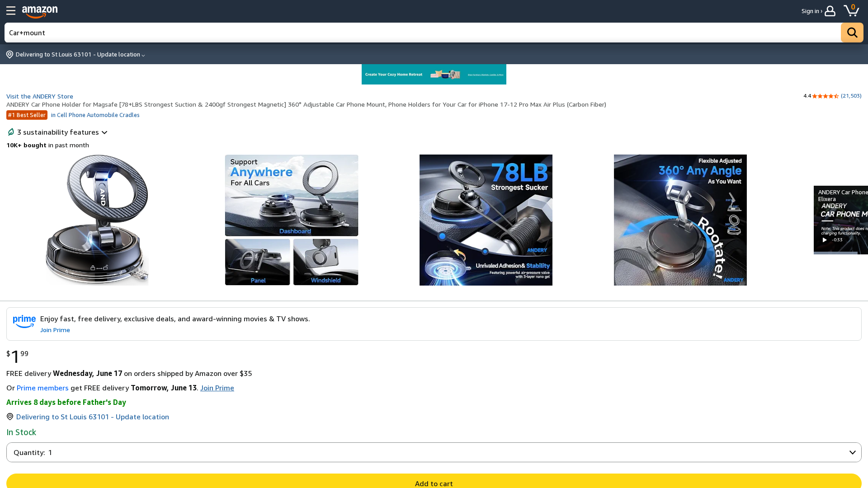Screen dimensions: 868x488
Task: Expand 3 sustainability features
Action: pos(62,132)
